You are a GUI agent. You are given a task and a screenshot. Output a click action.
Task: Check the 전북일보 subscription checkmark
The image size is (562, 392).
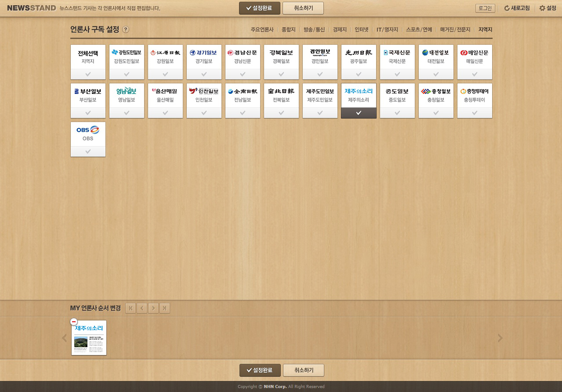click(281, 113)
